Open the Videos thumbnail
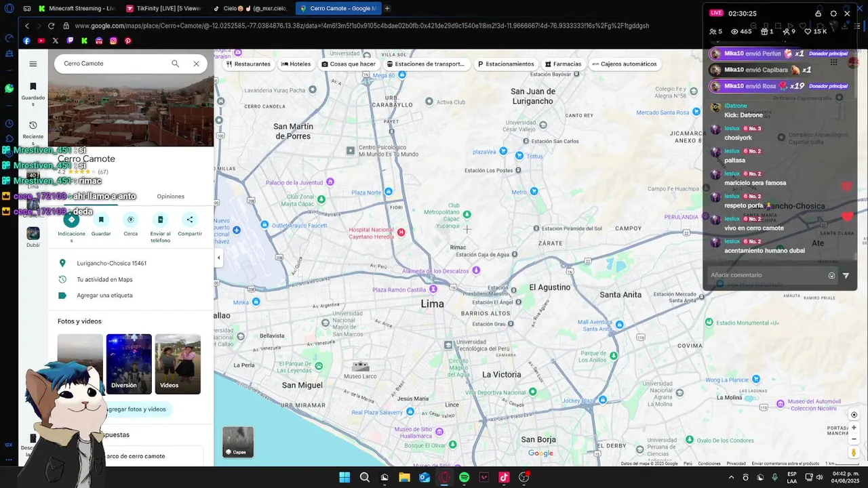Screen dimensions: 868x488 178,364
